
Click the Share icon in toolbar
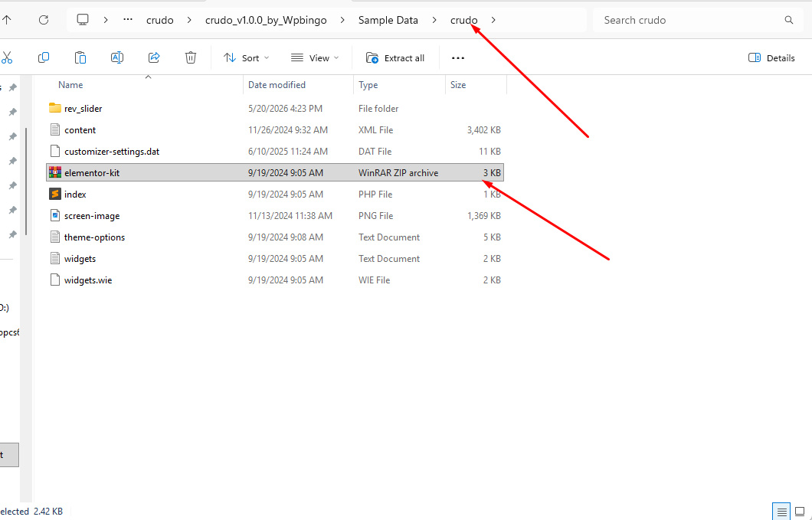[x=154, y=57]
